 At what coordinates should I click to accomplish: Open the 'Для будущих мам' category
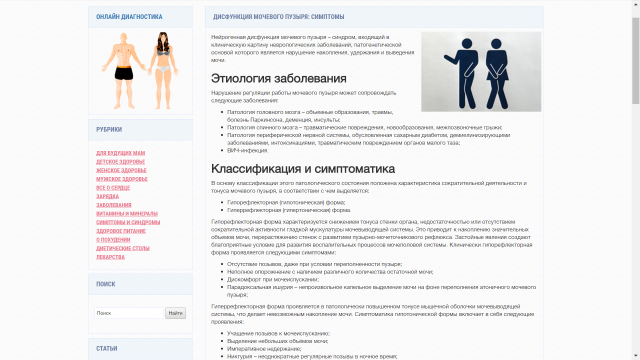[x=120, y=153]
